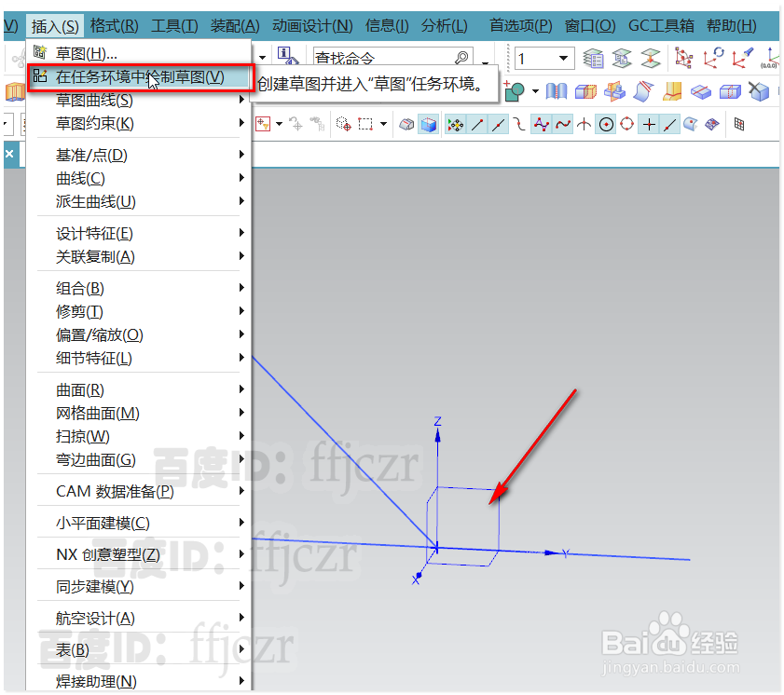Image resolution: width=784 pixels, height=695 pixels.
Task: Click the yellow Extension Sheet icon
Action: pyautogui.click(x=672, y=91)
